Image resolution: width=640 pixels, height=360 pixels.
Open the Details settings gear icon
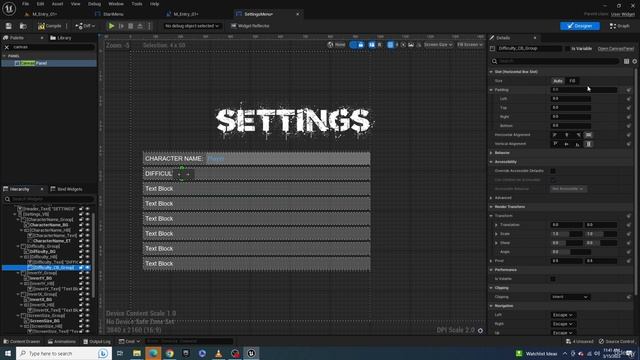coord(634,61)
